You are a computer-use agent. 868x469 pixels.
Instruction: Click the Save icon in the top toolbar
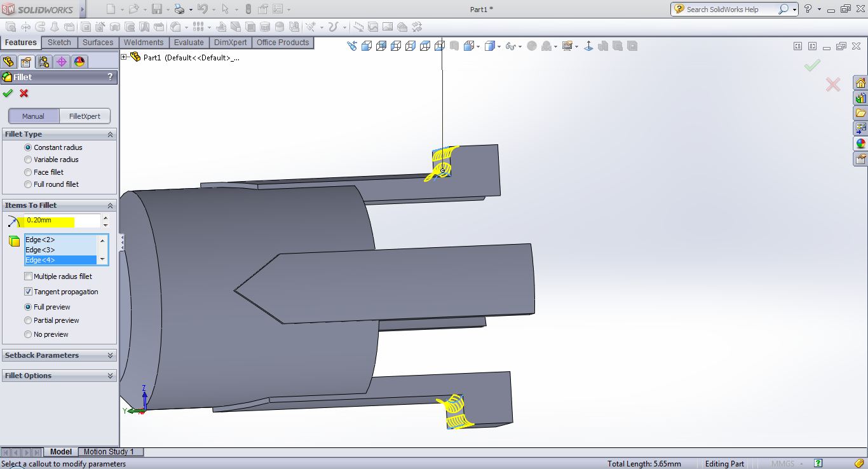157,9
